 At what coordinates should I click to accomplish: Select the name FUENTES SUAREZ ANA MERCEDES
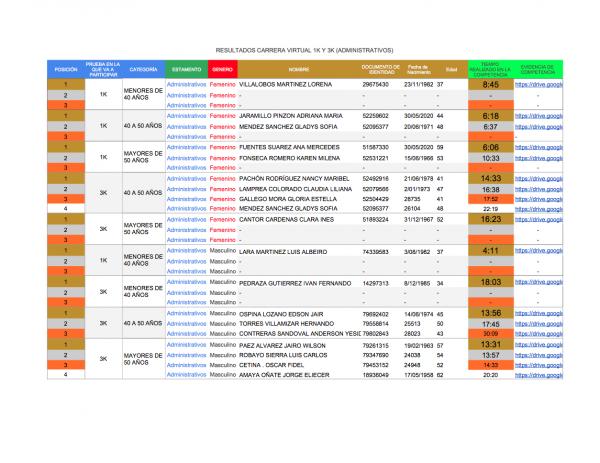289,147
